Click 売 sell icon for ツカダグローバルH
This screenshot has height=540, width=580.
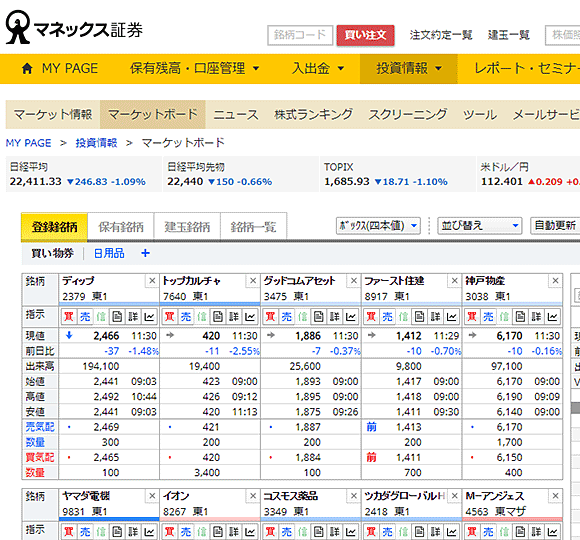tap(387, 531)
